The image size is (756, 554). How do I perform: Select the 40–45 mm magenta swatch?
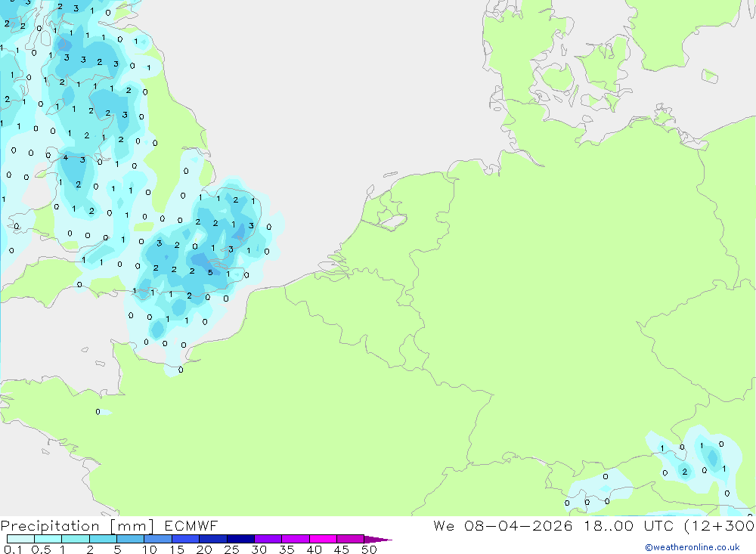coord(323,539)
